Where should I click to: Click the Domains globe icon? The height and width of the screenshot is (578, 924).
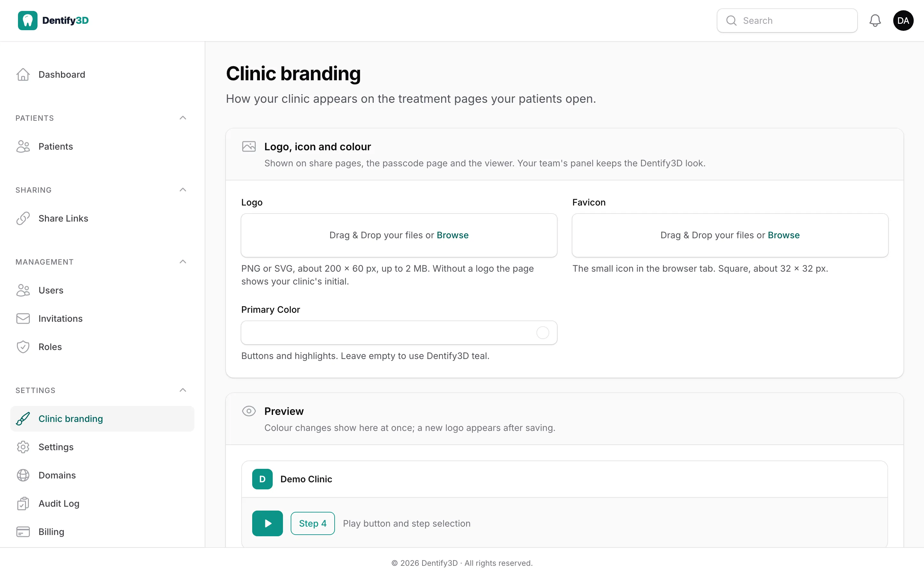click(x=23, y=475)
